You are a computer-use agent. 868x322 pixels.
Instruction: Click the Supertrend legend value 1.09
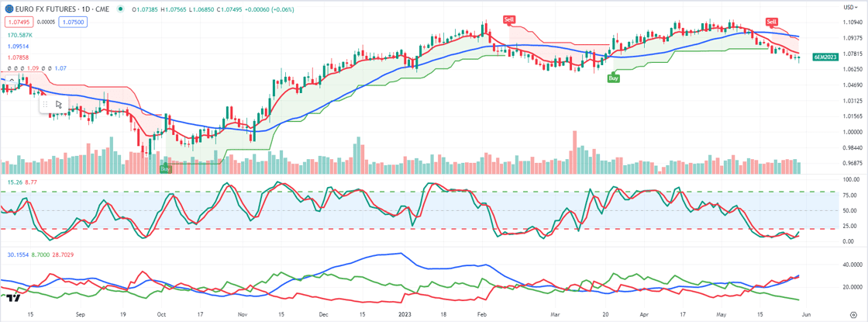click(32, 69)
